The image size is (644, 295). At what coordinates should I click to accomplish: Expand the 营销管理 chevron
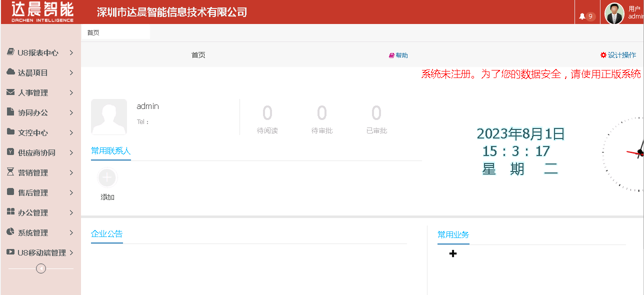pyautogui.click(x=71, y=172)
